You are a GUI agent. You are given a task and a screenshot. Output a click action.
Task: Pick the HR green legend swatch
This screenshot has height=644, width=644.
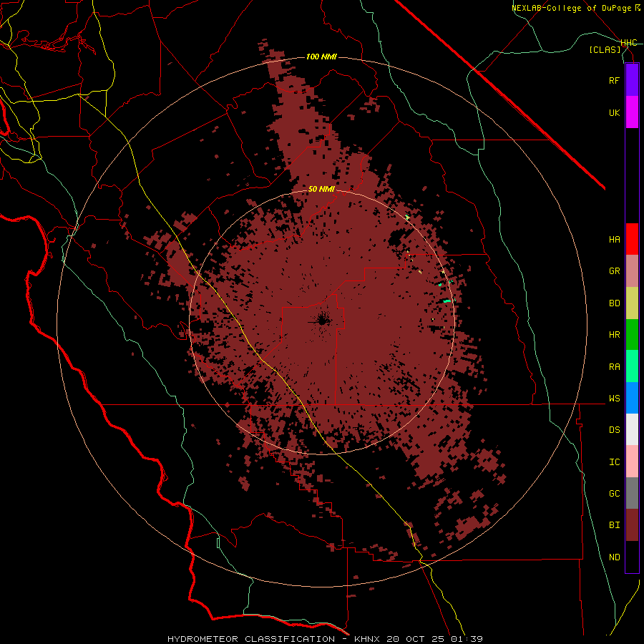632,335
